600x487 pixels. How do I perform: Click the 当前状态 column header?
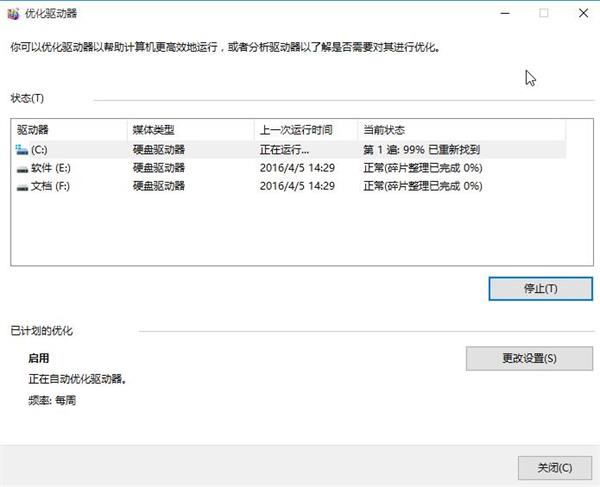point(460,130)
